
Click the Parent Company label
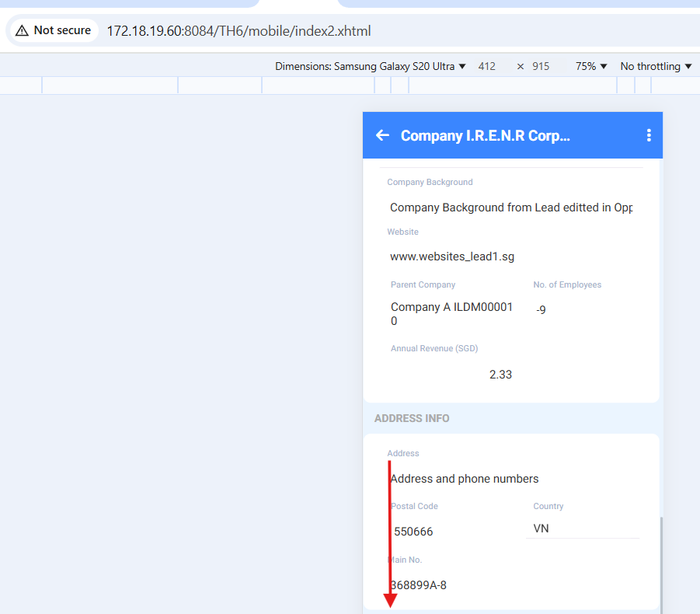(423, 285)
